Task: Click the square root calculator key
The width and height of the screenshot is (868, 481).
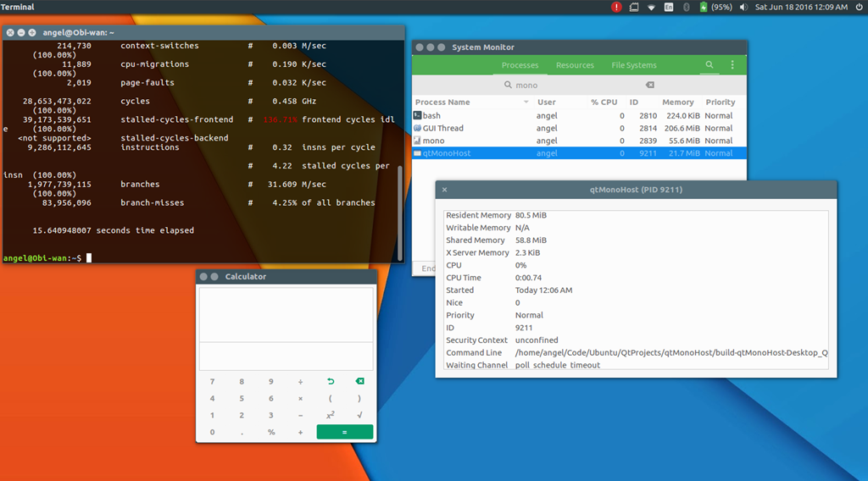Action: (359, 416)
